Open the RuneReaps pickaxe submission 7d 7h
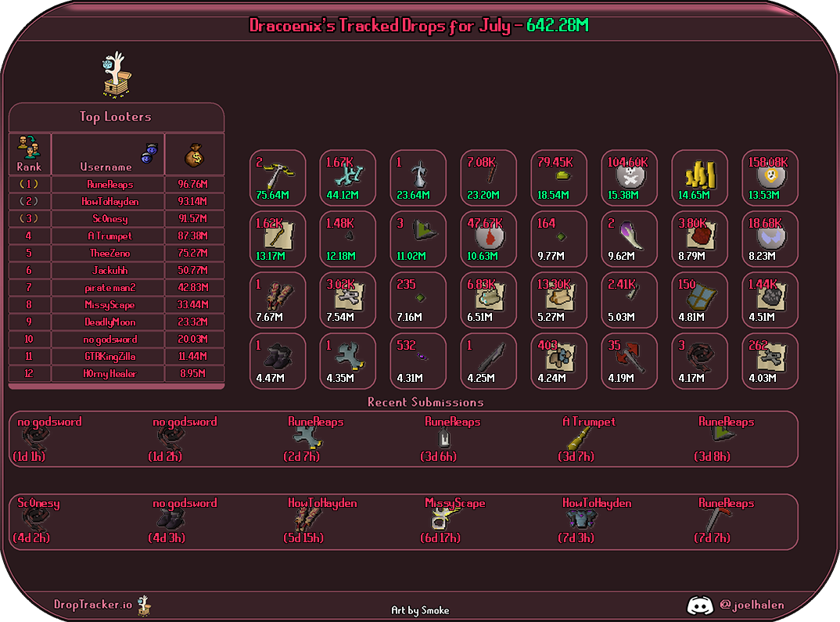The image size is (840, 622). (724, 521)
